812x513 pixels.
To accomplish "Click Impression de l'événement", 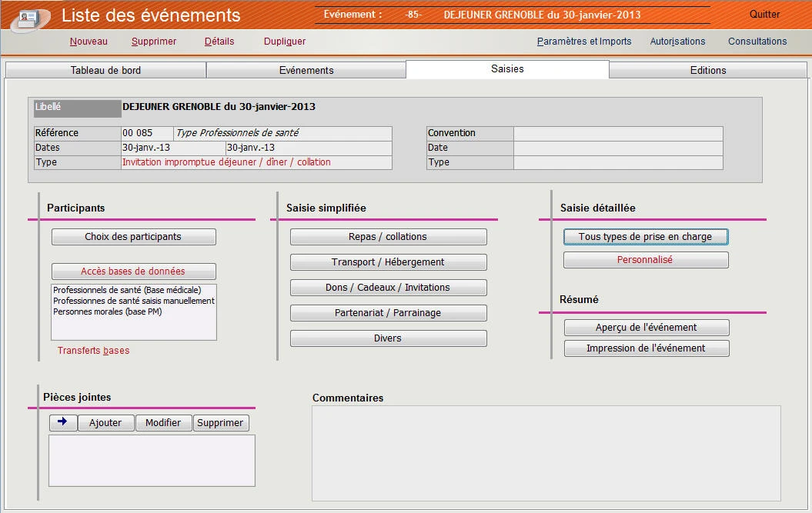I will pos(647,348).
